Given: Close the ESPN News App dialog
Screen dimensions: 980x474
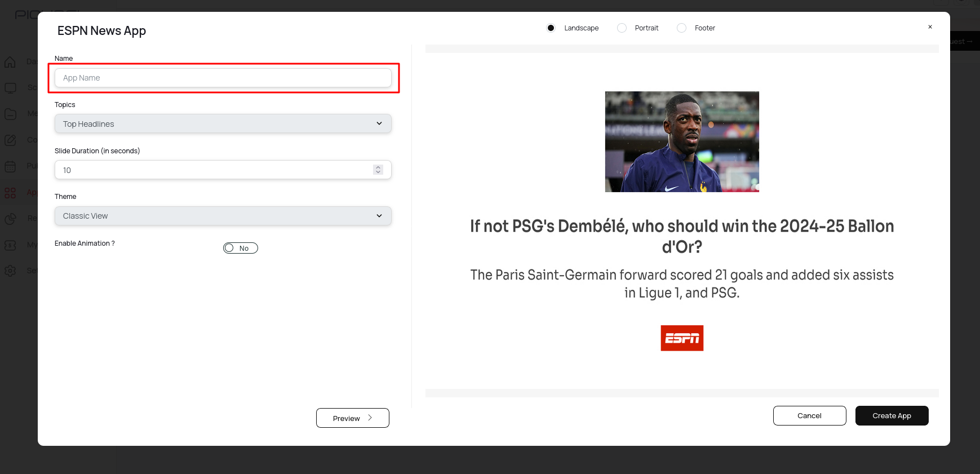Looking at the screenshot, I should 930,27.
